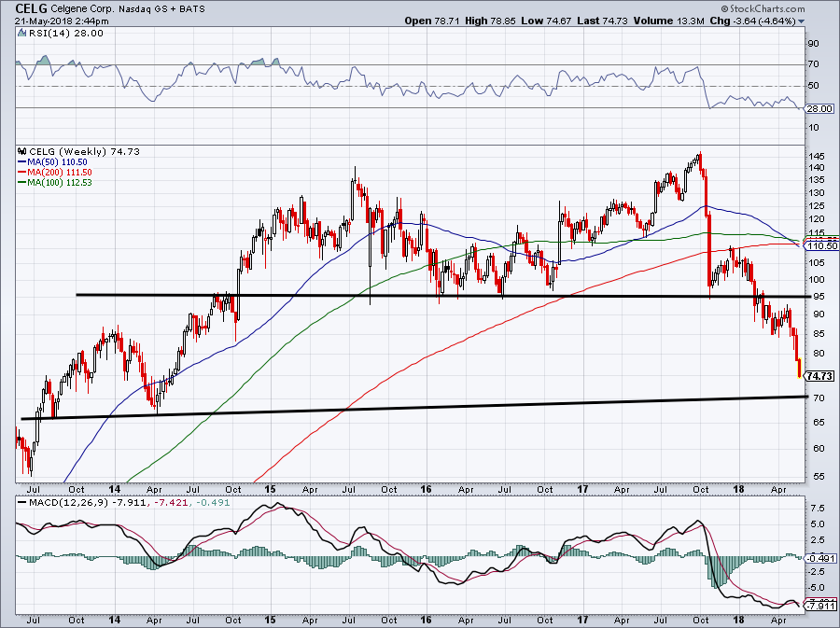Select the green MA(100) 112.53 legend
The image size is (840, 628).
pos(54,182)
